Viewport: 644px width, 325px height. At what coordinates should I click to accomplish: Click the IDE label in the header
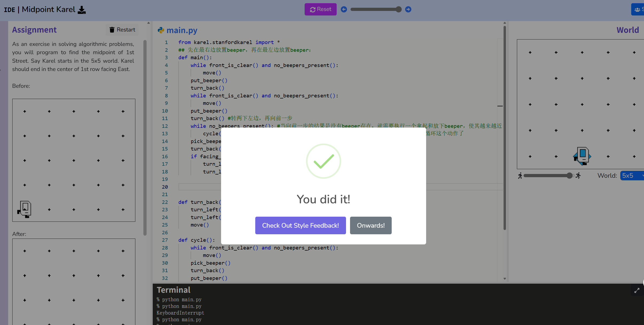coord(9,10)
